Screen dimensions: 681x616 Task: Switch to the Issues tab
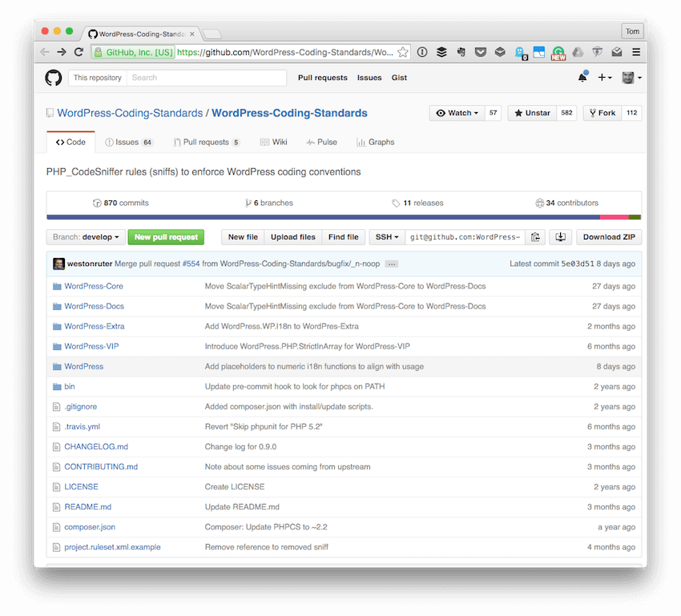click(x=130, y=142)
